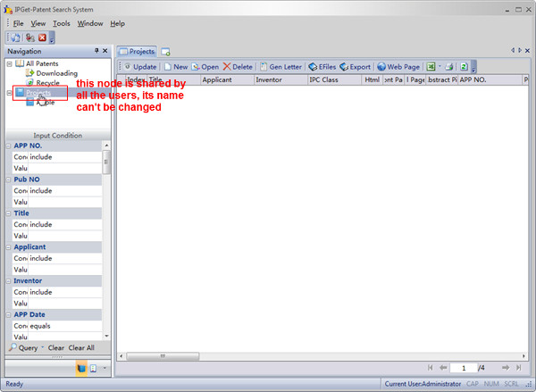
Task: Open the Help menu
Action: (117, 23)
